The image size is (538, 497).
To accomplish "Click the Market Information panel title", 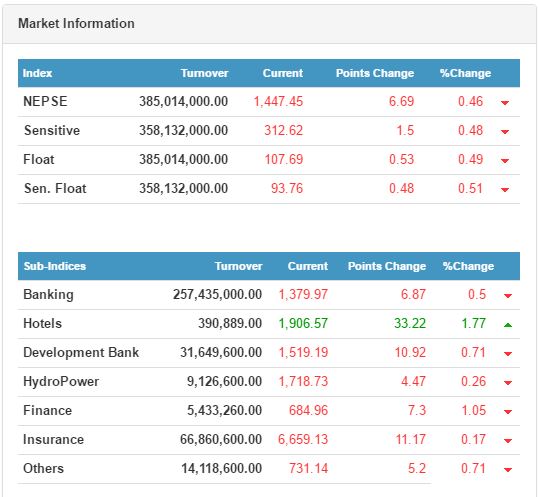I will pyautogui.click(x=76, y=23).
